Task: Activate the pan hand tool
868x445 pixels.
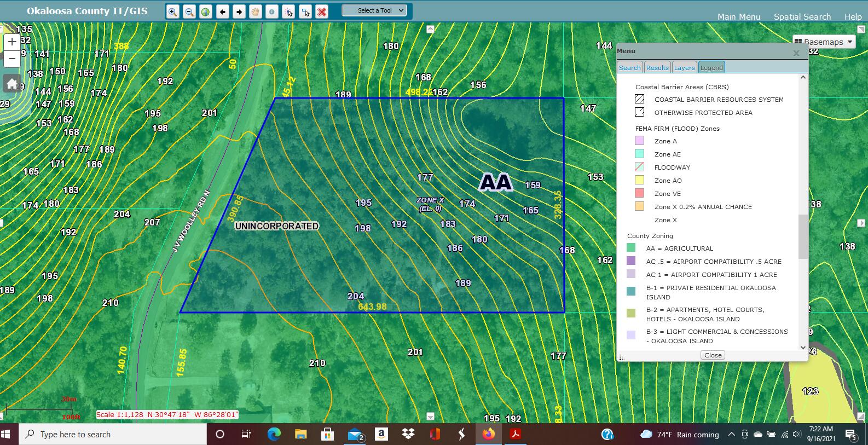Action: pyautogui.click(x=256, y=11)
